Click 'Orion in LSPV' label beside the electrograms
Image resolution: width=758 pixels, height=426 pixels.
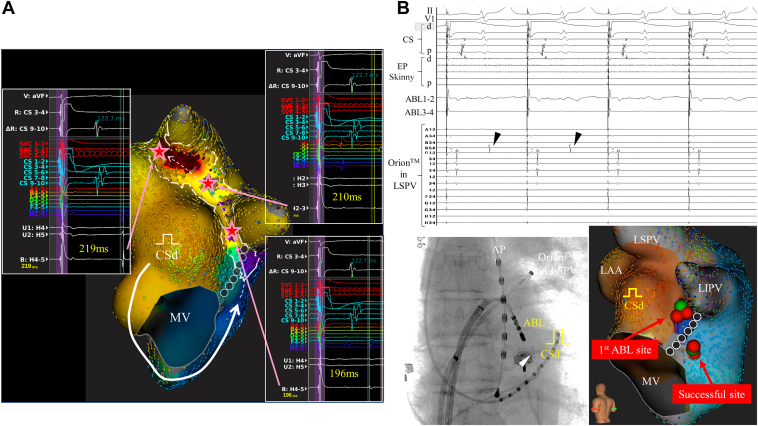point(403,175)
